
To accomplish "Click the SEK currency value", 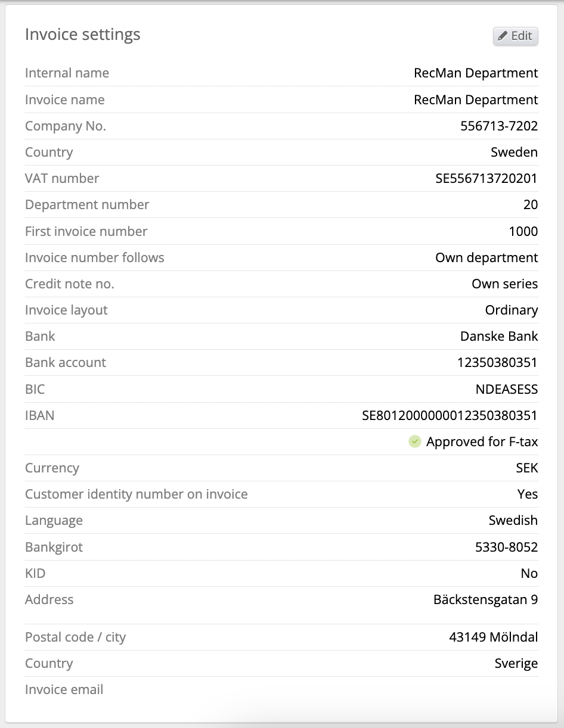I will point(526,468).
